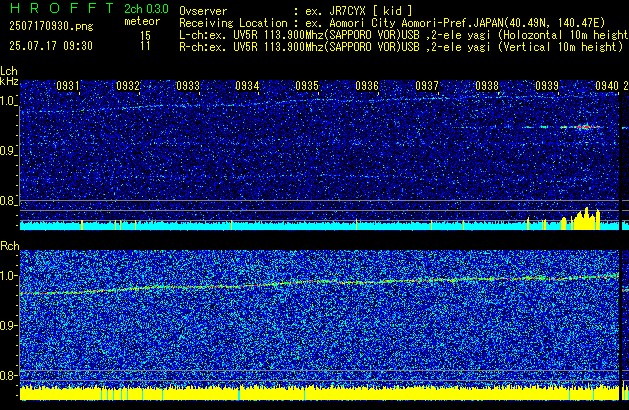Click the 0936 time marker
629x410 pixels.
(x=367, y=86)
